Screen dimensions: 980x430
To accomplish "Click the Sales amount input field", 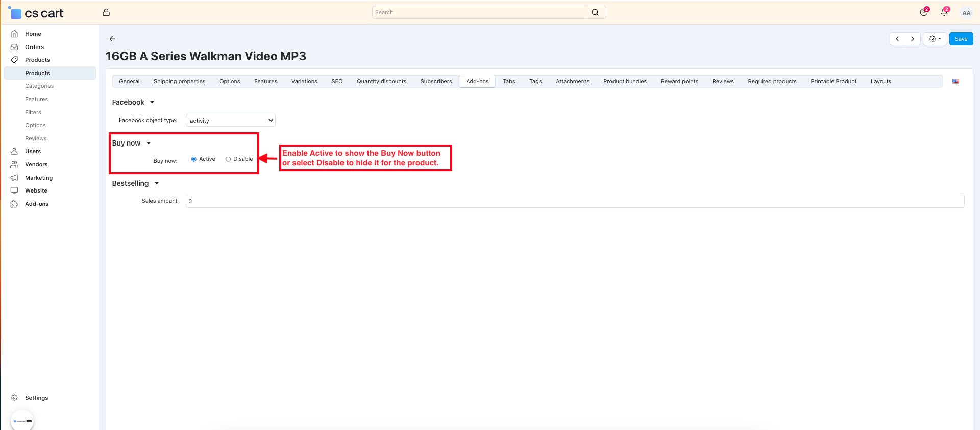I will [x=575, y=201].
